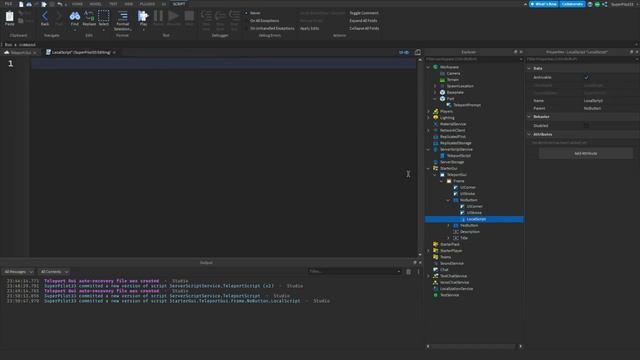The height and width of the screenshot is (360, 640).
Task: Click the Select dotted-rectangle tool
Action: pyautogui.click(x=104, y=16)
